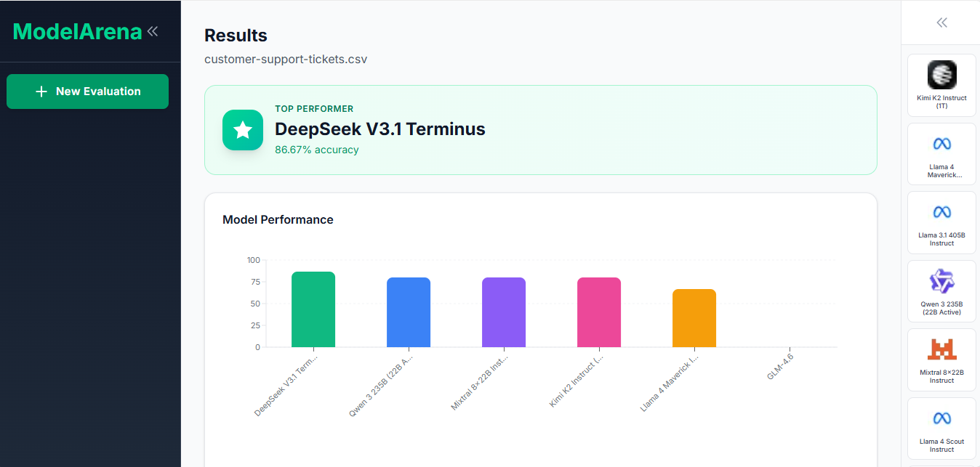Click the Mixtral 8×22B Inst... axis label
Screen dimensions: 980x467
point(480,382)
